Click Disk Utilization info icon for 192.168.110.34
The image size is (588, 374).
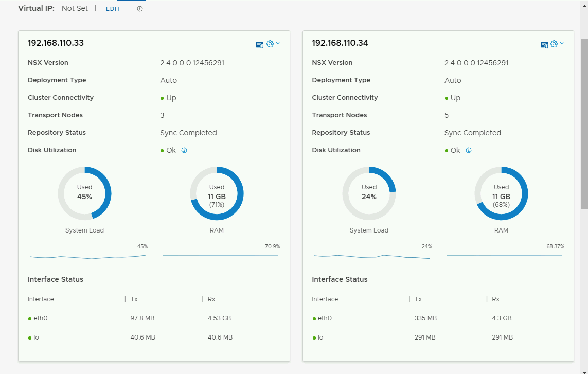tap(469, 150)
